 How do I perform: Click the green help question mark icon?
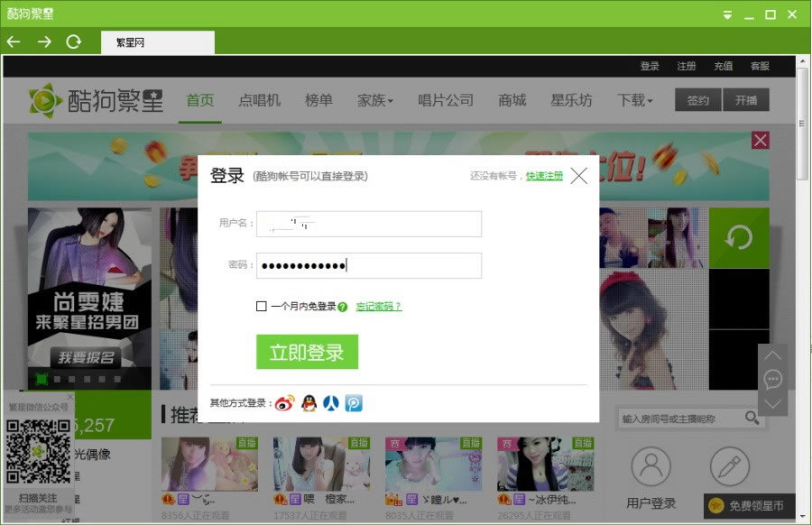click(343, 307)
